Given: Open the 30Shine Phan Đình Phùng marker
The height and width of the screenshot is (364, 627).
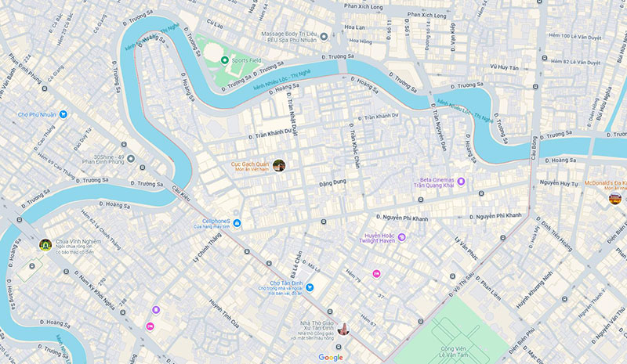Looking at the screenshot, I should click(131, 159).
